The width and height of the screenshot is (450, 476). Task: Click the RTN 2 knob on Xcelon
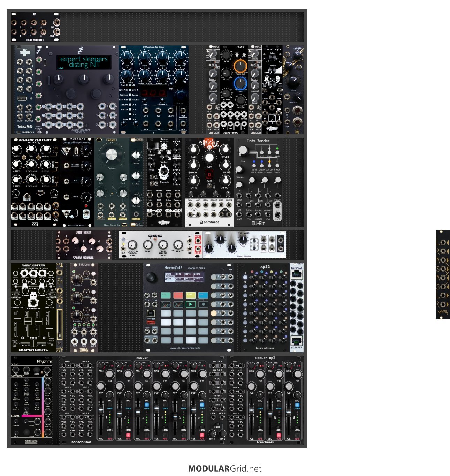tap(222, 433)
